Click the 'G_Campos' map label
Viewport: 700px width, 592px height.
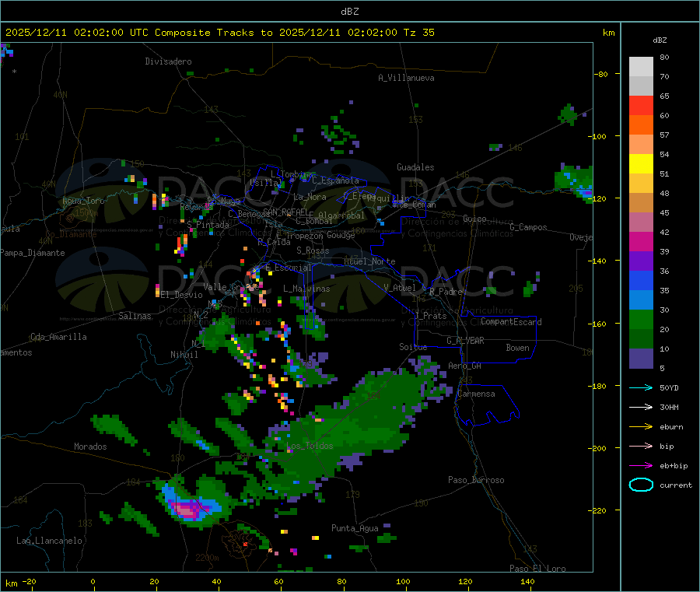pyautogui.click(x=528, y=227)
